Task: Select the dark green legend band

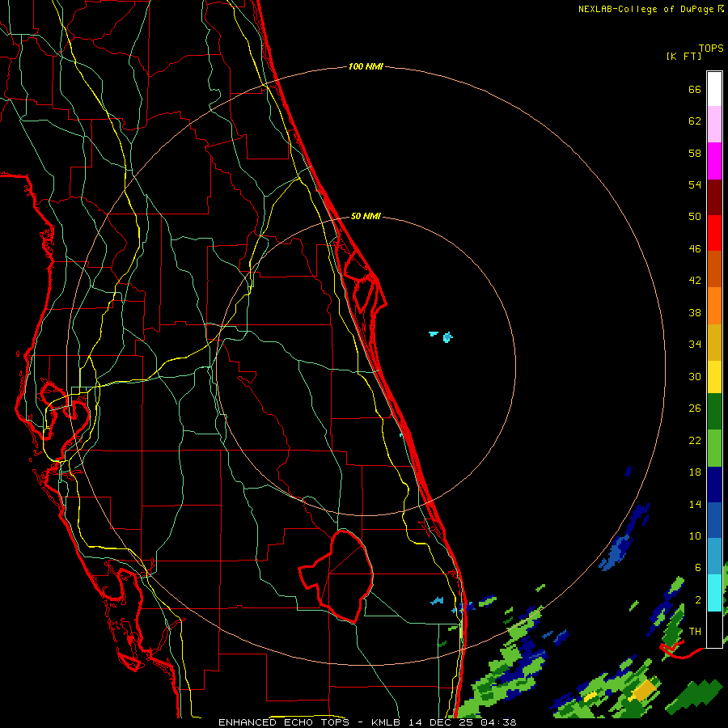Action: coord(714,412)
